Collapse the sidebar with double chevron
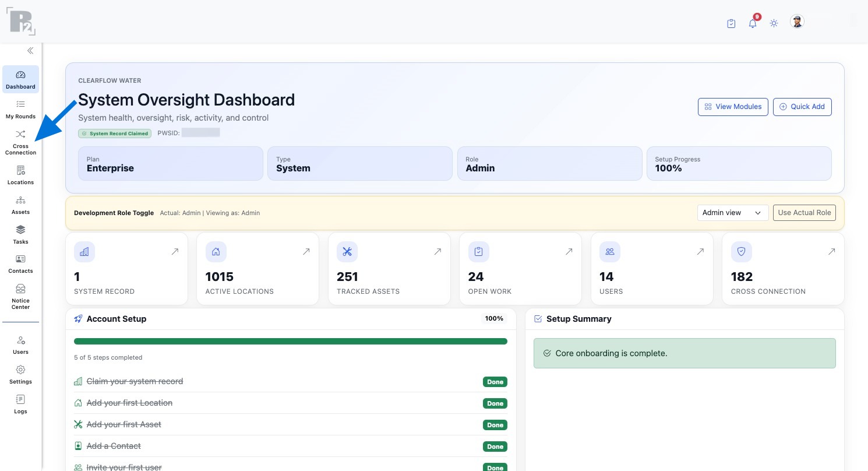868x471 pixels. [x=30, y=51]
